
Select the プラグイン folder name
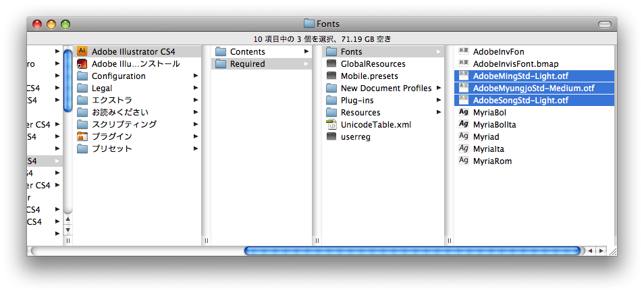[x=111, y=136]
